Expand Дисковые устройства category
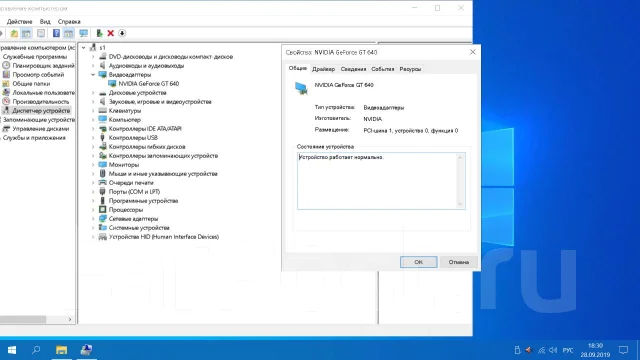Image resolution: width=640 pixels, height=360 pixels. pos(93,93)
